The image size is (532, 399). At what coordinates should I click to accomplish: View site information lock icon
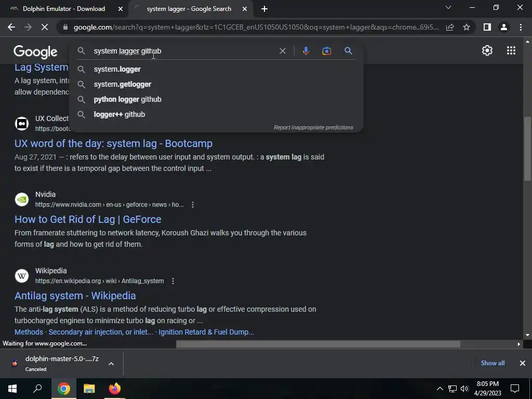pyautogui.click(x=65, y=27)
